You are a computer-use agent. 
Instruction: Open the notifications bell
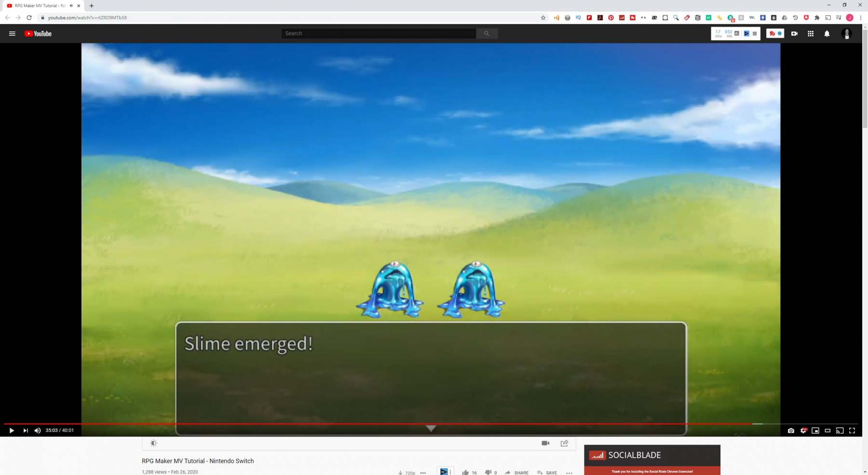pos(827,33)
